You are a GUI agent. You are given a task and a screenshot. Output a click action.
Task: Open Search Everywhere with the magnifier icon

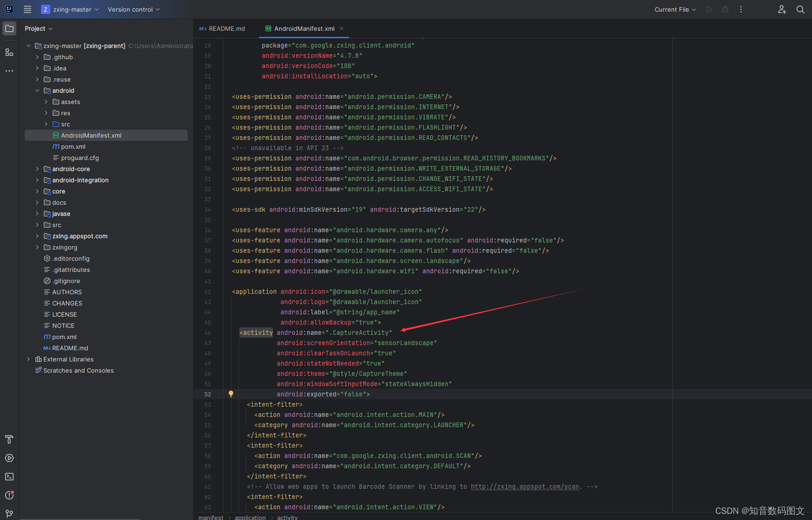(x=801, y=9)
